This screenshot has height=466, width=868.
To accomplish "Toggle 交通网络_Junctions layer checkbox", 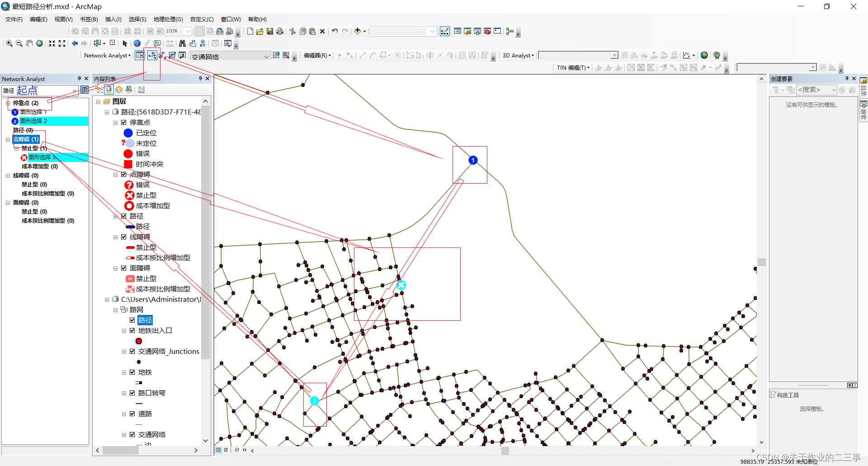I will (132, 352).
